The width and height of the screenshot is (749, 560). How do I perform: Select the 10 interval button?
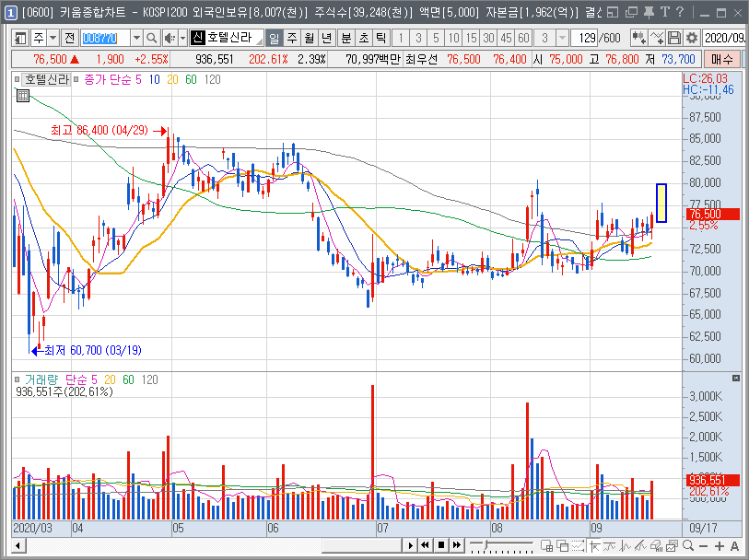(453, 37)
